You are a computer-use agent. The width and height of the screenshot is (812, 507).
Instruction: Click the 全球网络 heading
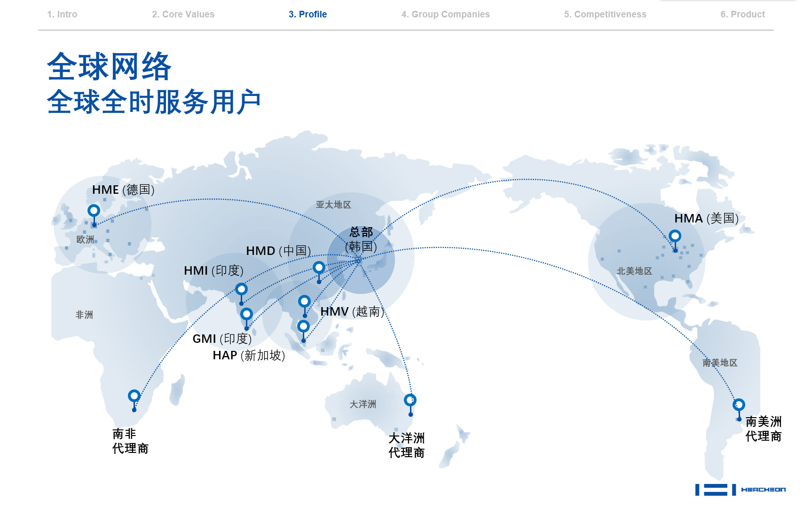point(109,66)
